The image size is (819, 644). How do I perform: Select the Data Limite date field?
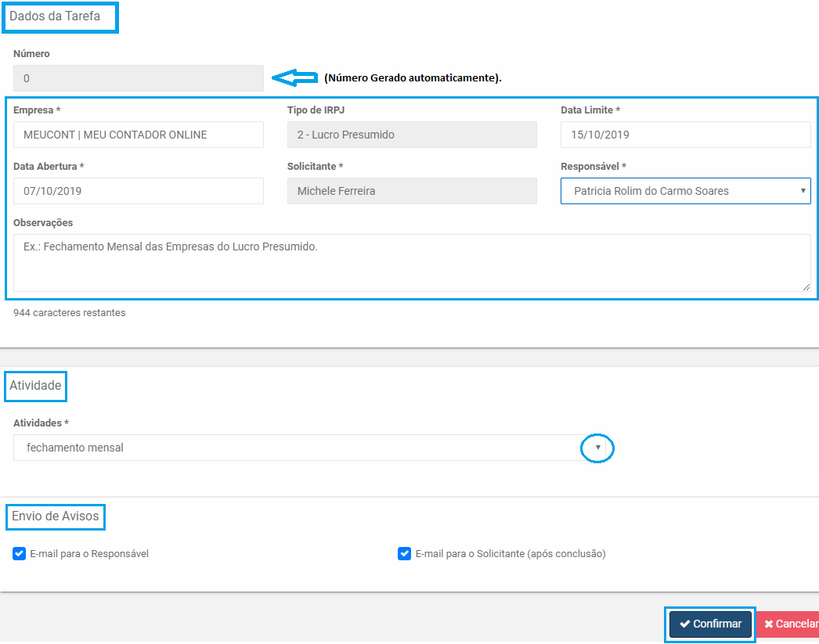pyautogui.click(x=685, y=135)
